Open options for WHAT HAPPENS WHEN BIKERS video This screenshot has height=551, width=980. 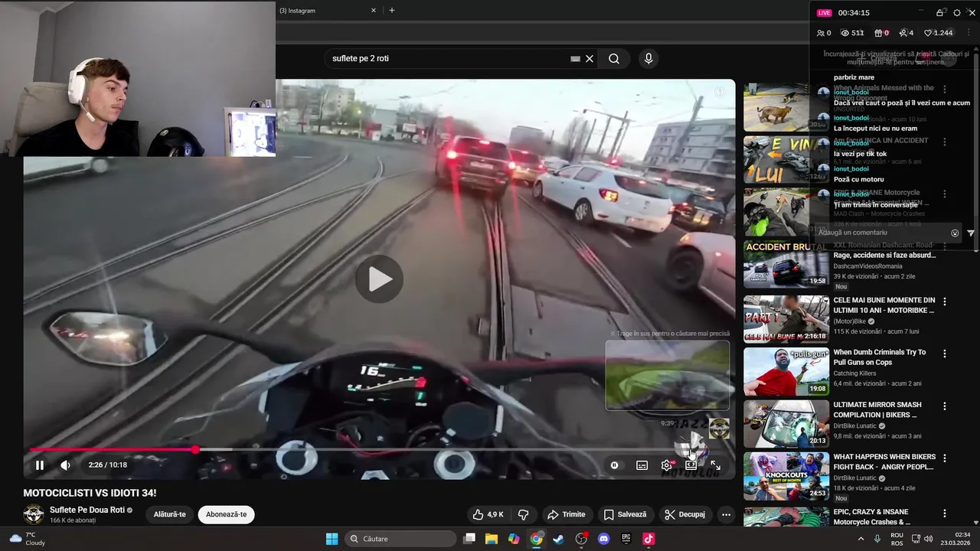coord(945,458)
